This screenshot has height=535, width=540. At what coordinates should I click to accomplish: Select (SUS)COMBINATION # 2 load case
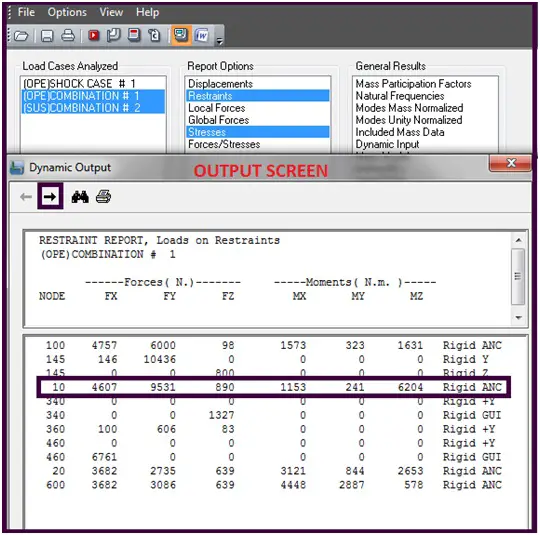(x=93, y=107)
